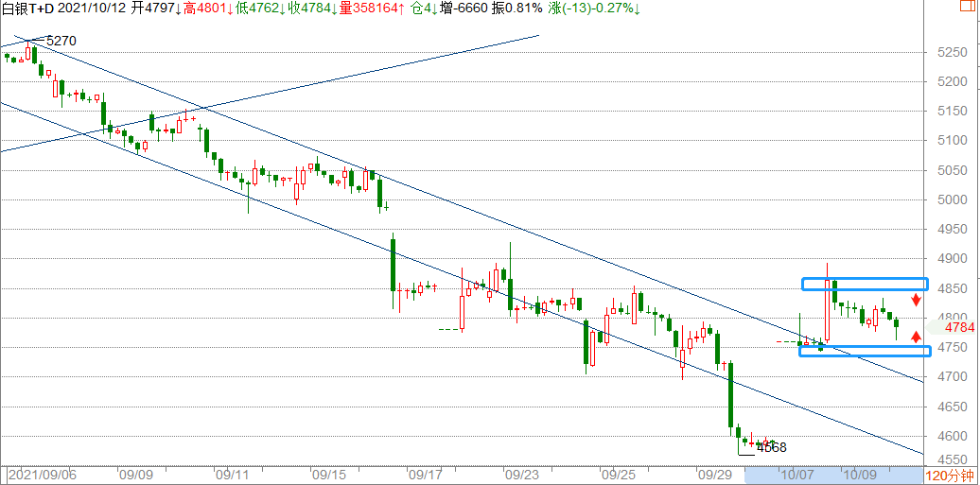Click the 10/09 date axis label
The image size is (980, 485).
[859, 475]
